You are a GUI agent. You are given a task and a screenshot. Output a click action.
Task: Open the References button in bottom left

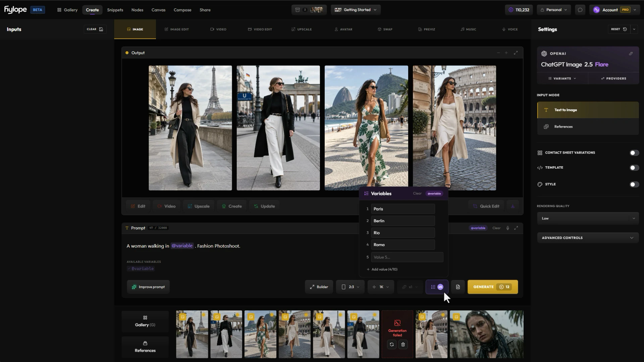(145, 347)
